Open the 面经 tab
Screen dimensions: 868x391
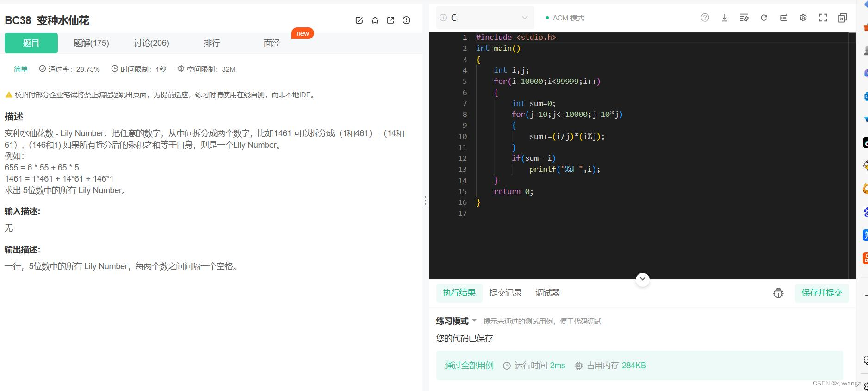coord(272,43)
